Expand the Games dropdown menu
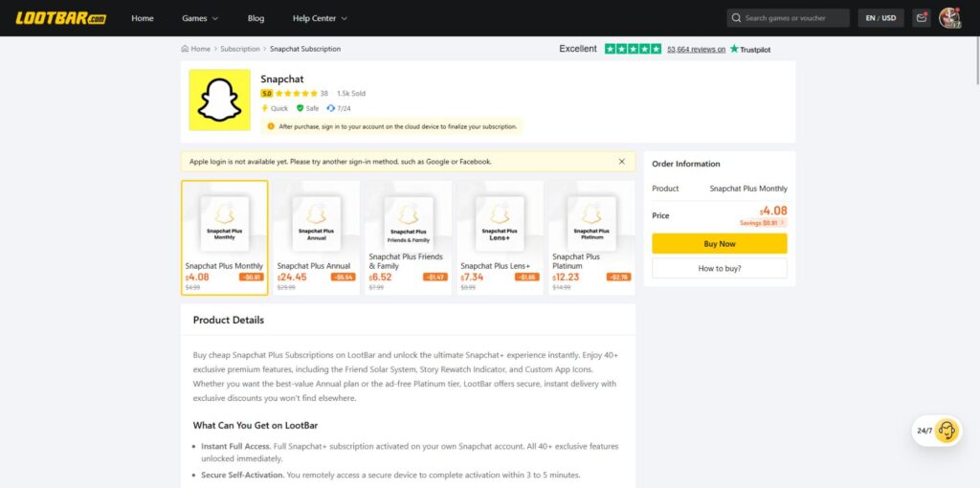 (200, 18)
